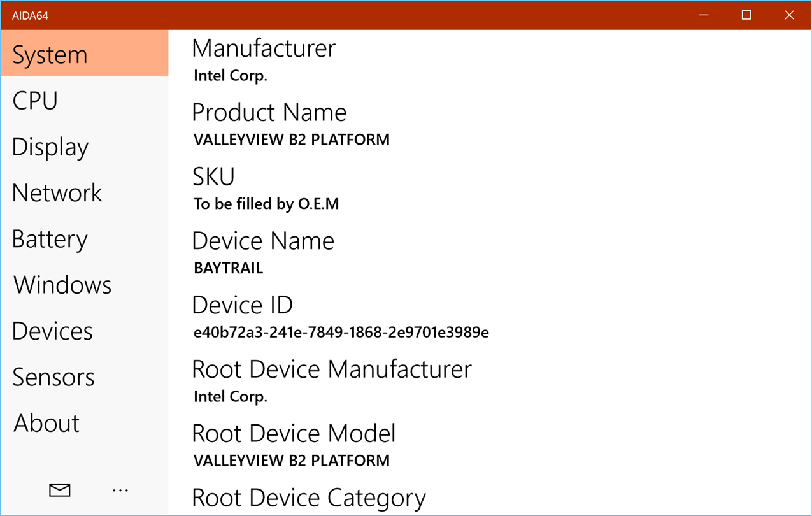Click VALLEYVIEW B2 PLATFORM under Product Name
Screen dimensions: 812x516
[291, 140]
